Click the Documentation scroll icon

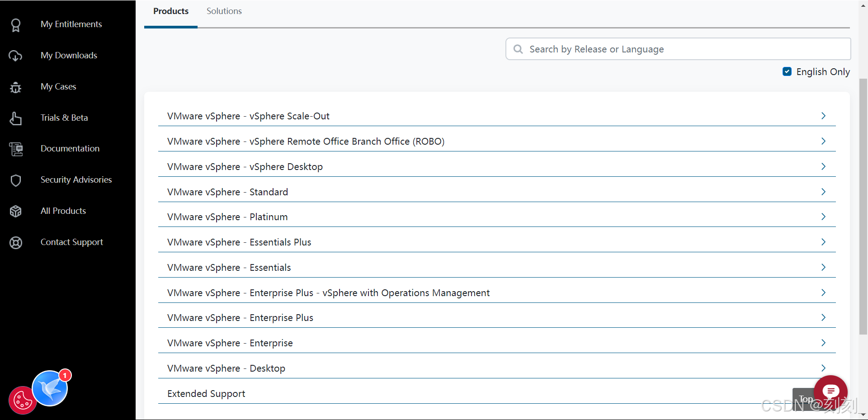point(16,149)
